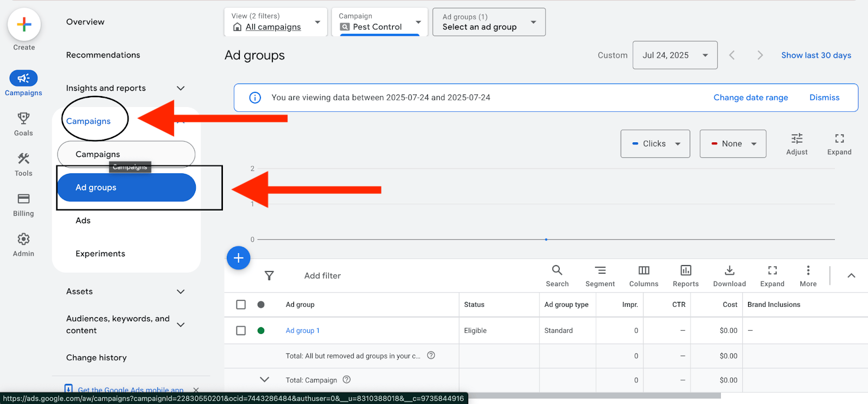Screen dimensions: 868x404
Task: Open the Admin gear icon
Action: pyautogui.click(x=23, y=239)
